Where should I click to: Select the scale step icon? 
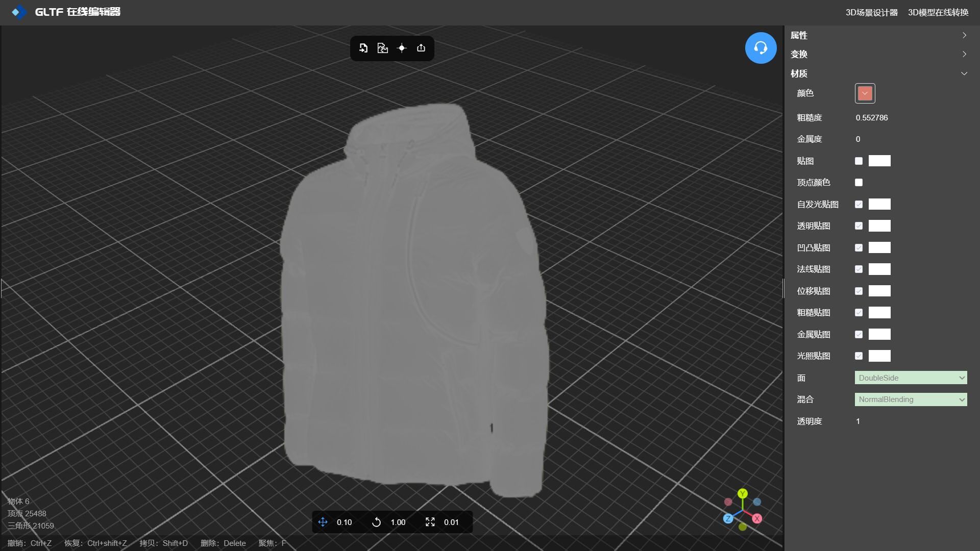[430, 522]
